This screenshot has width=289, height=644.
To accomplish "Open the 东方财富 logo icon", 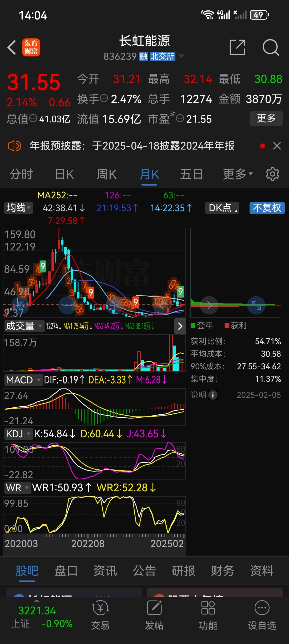I will (31, 48).
